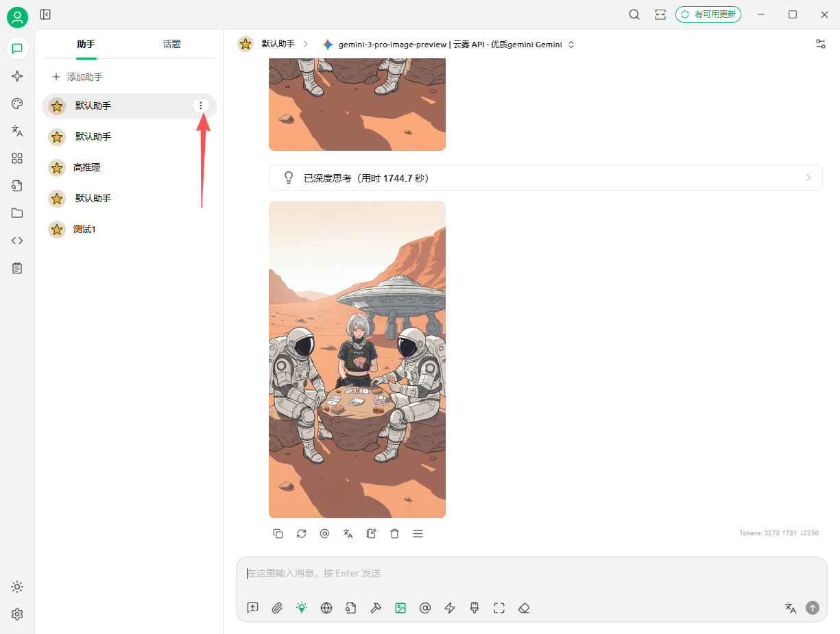Collapse the sidebar panel toggle icon
Screen dimensions: 840x634
[45, 14]
